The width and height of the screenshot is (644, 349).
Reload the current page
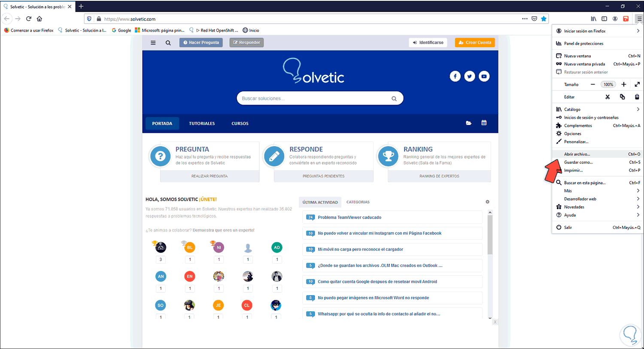[29, 19]
